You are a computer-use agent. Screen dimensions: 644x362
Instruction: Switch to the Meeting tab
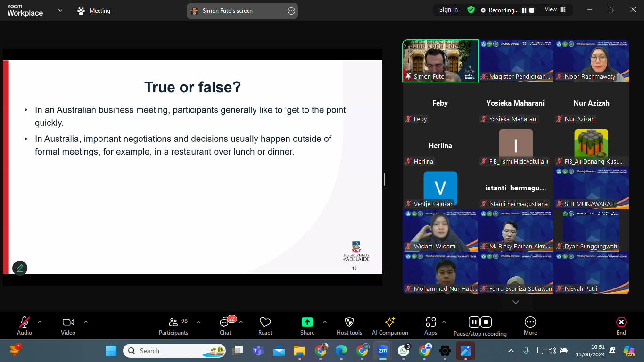pos(93,10)
